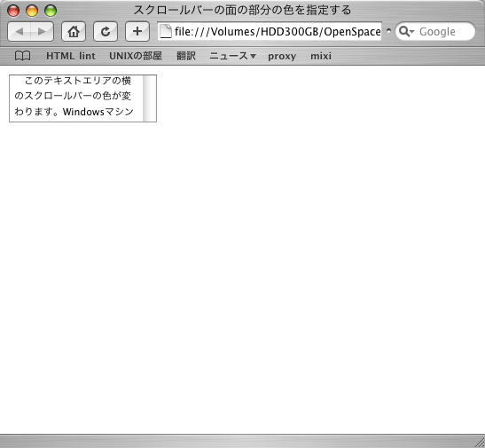
Task: Expand the ニュース bookmarks folder
Action: click(232, 56)
